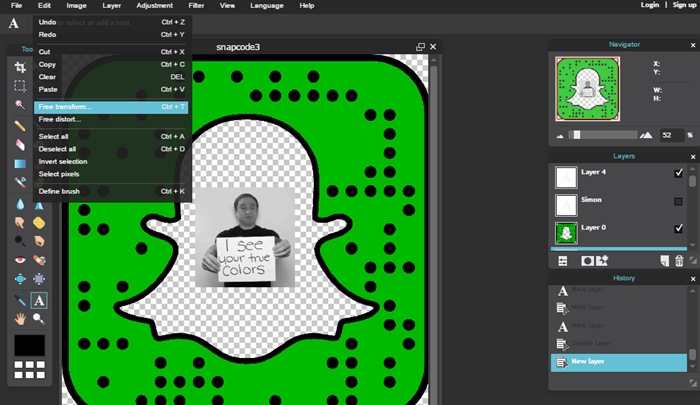Open the File menu
The height and width of the screenshot is (405, 700).
coord(16,5)
